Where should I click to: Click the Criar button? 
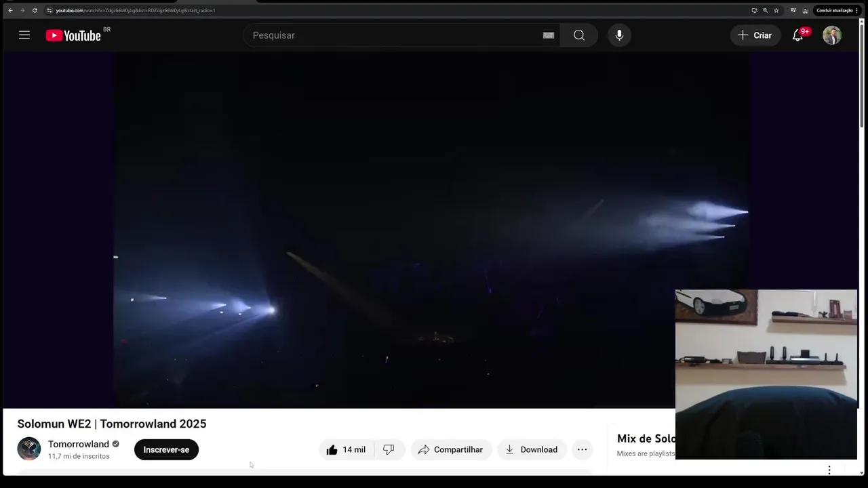755,35
